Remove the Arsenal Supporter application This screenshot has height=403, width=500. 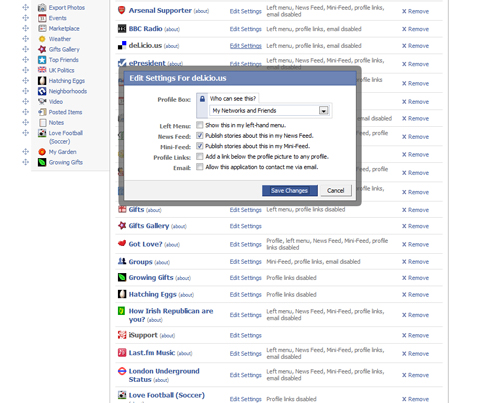[x=415, y=11]
